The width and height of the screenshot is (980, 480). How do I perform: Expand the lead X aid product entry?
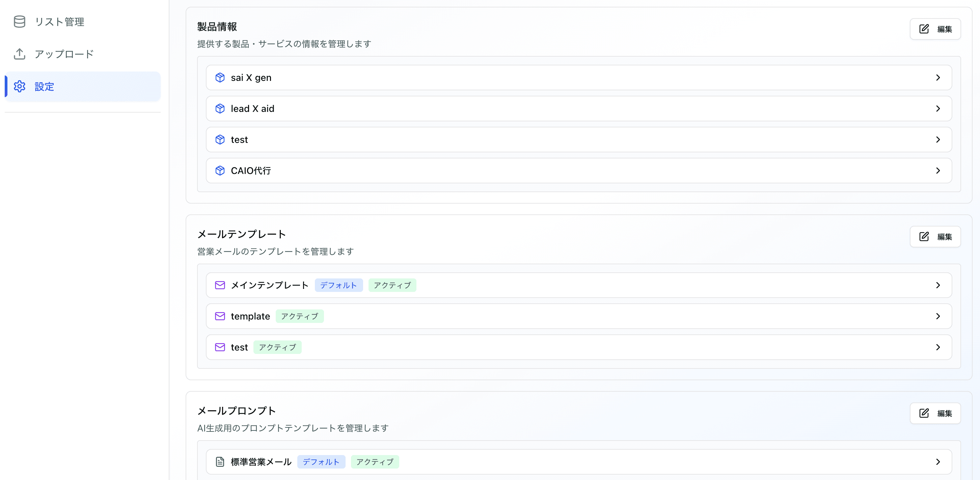point(938,108)
